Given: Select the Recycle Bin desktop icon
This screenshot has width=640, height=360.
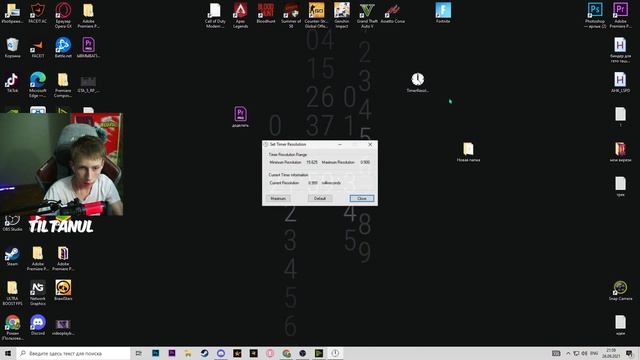Looking at the screenshot, I should pos(12,48).
